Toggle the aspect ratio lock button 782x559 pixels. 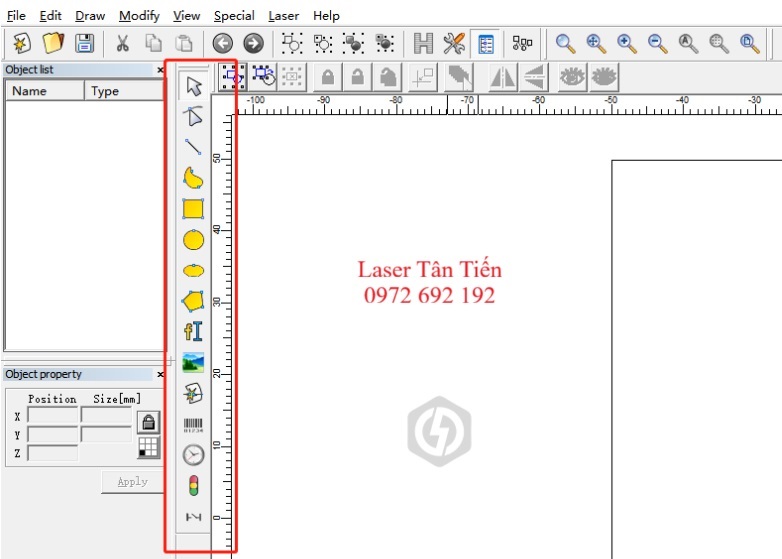click(149, 422)
